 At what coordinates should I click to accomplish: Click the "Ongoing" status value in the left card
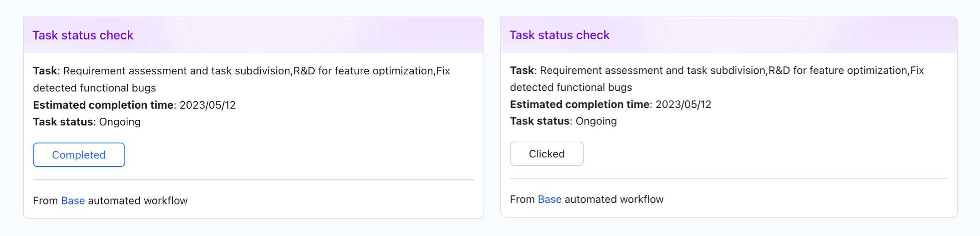[x=120, y=122]
